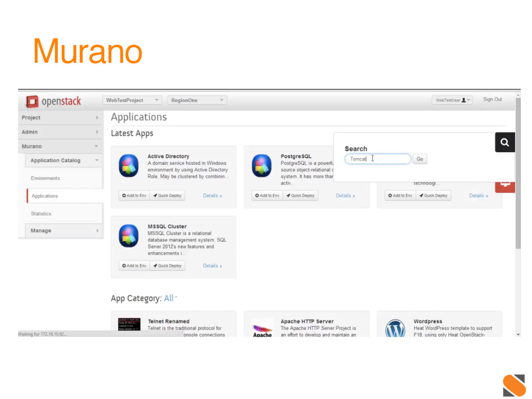Click the Wordpress logo icon

[x=395, y=328]
